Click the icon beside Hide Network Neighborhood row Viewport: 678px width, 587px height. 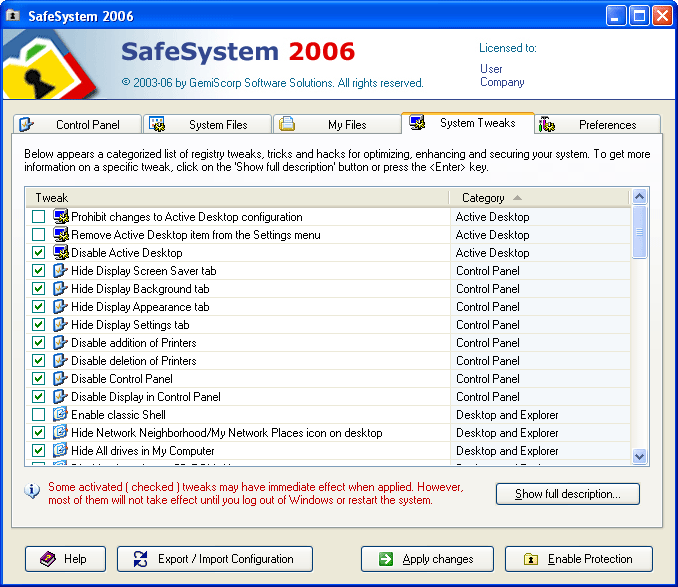point(60,432)
